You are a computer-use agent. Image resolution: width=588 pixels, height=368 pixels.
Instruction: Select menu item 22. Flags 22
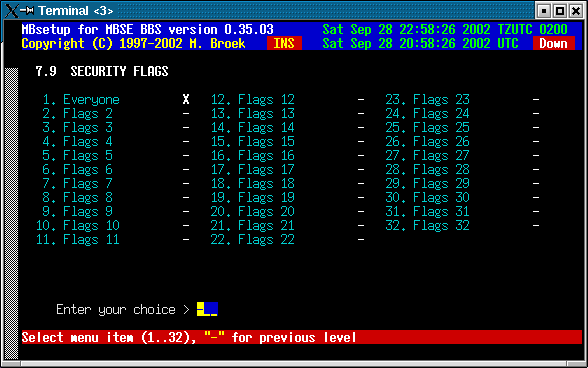[252, 240]
